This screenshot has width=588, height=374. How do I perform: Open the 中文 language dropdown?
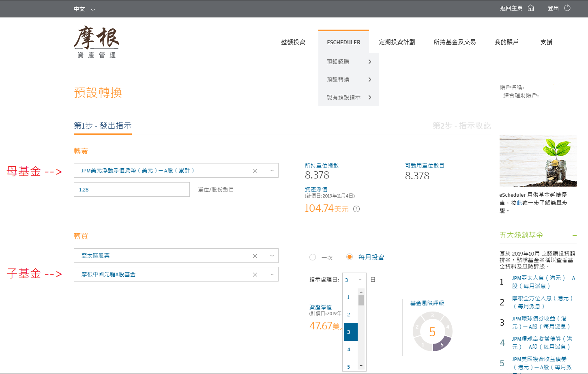tap(84, 9)
